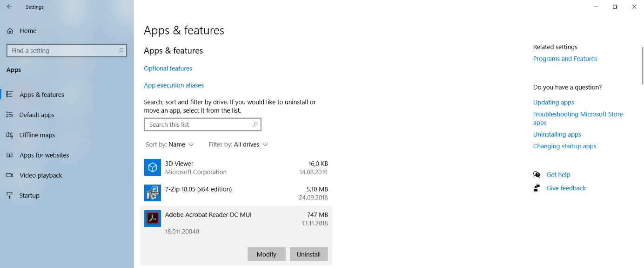Uninstall Adobe Acrobat Reader DC MUI
Screen dimensions: 644x268
tap(309, 254)
